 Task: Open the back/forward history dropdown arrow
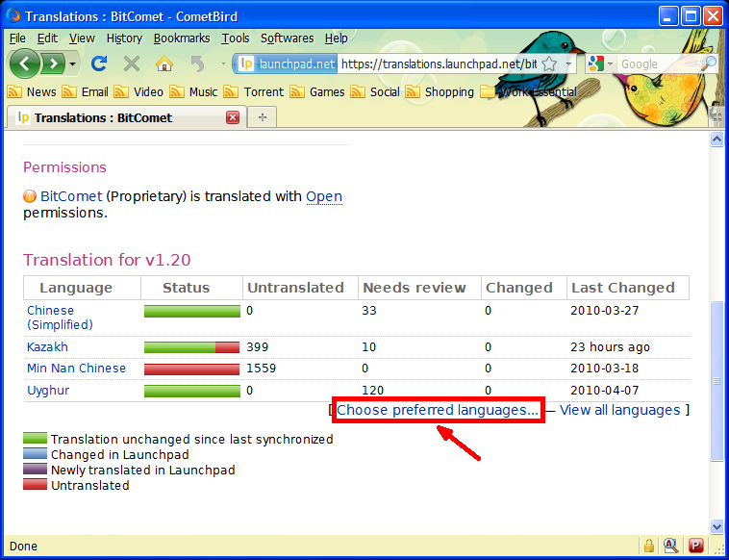[x=72, y=64]
